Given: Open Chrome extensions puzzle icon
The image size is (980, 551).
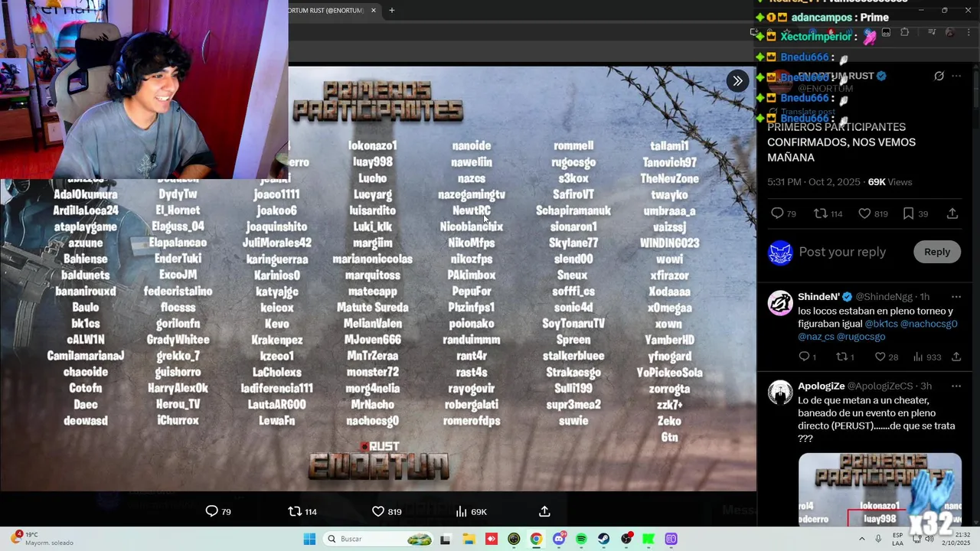Looking at the screenshot, I should pyautogui.click(x=904, y=32).
